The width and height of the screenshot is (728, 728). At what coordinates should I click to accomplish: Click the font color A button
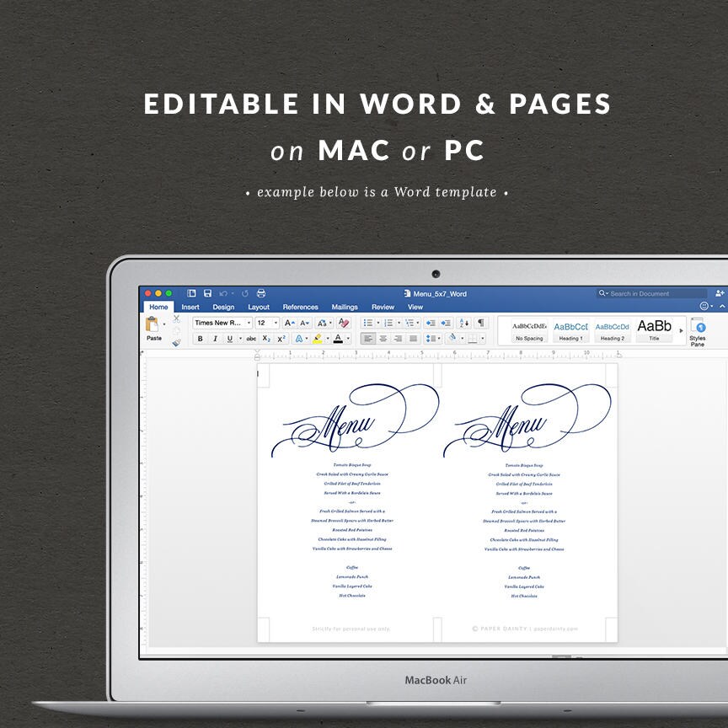(x=338, y=339)
